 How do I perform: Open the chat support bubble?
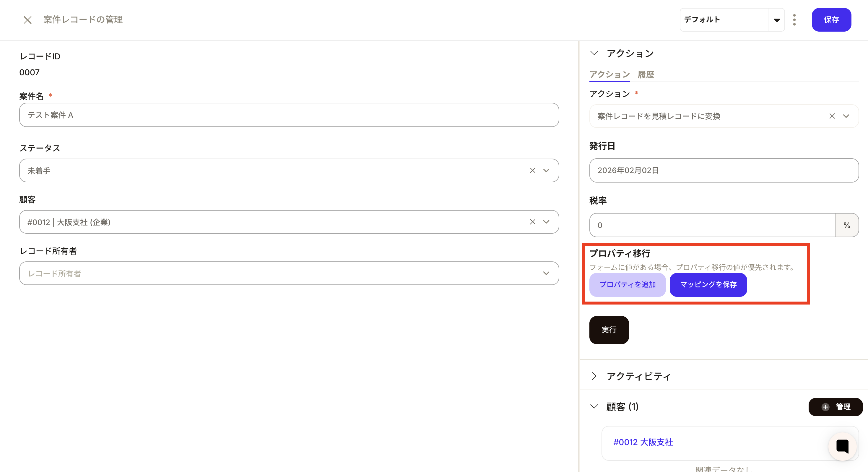(x=842, y=446)
